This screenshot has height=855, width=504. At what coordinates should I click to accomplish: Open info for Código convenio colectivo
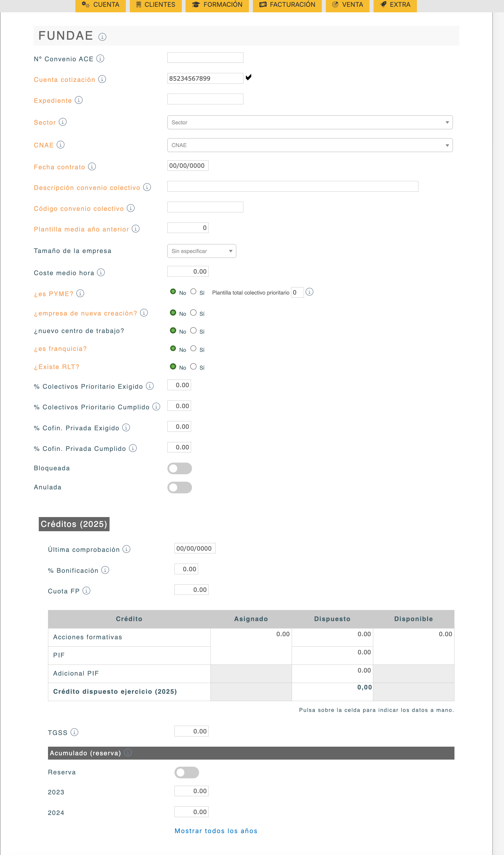coord(131,208)
